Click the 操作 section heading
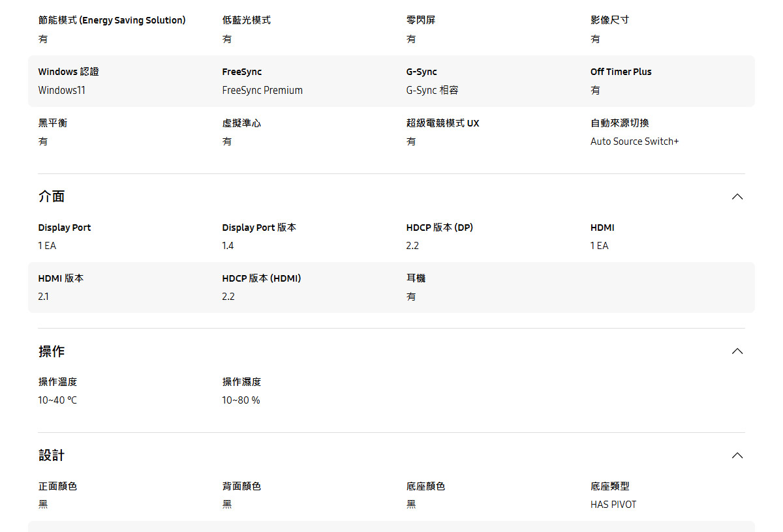 pos(52,351)
